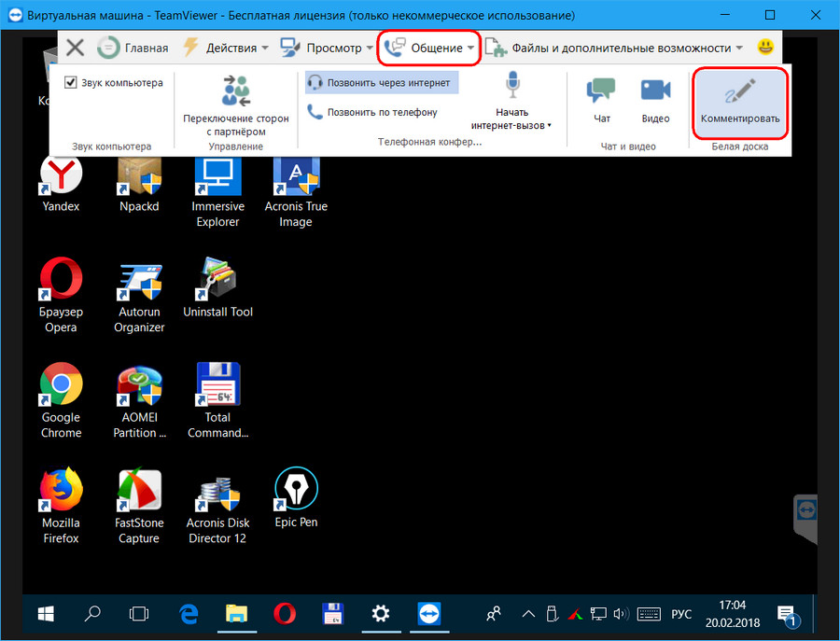The width and height of the screenshot is (840, 641).
Task: Select Mozilla Firefox desktop icon
Action: 61,506
